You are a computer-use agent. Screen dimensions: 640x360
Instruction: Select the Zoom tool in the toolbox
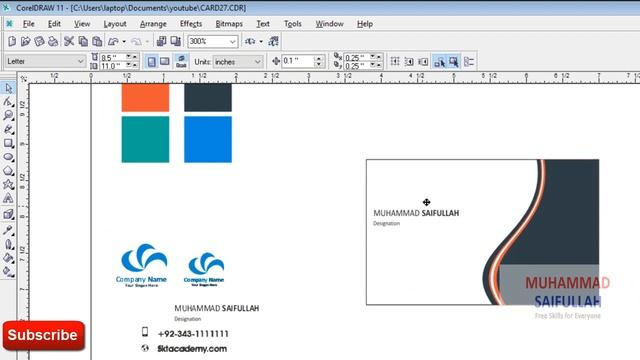8,116
